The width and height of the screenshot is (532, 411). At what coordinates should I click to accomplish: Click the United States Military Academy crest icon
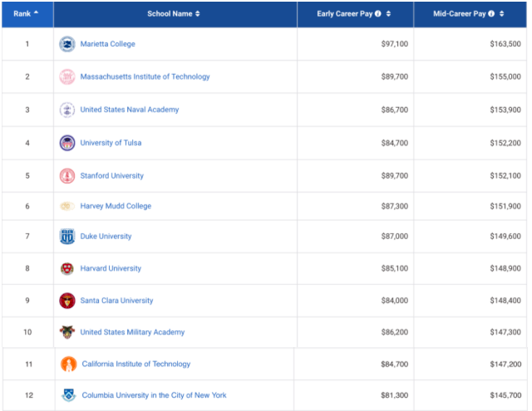coord(67,332)
